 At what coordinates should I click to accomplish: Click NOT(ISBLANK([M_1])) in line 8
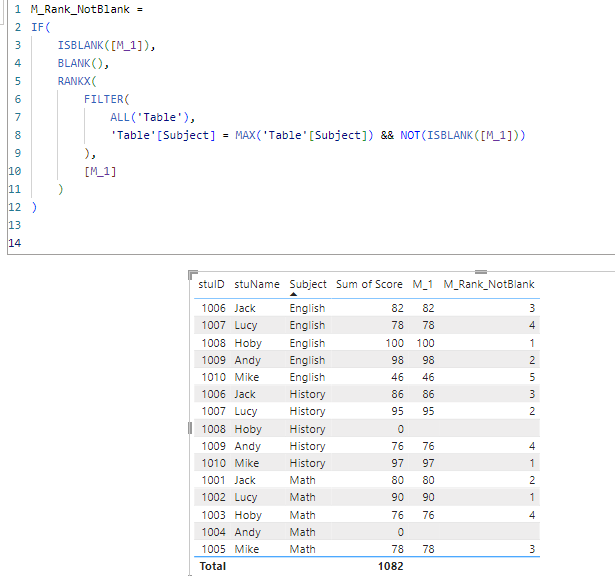click(462, 135)
